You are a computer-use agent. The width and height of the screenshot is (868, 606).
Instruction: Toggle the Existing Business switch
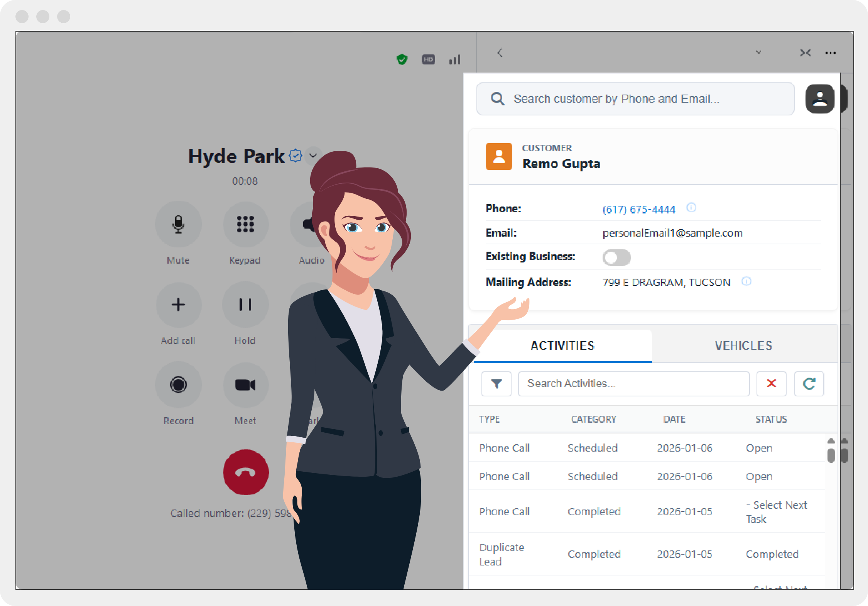point(616,257)
